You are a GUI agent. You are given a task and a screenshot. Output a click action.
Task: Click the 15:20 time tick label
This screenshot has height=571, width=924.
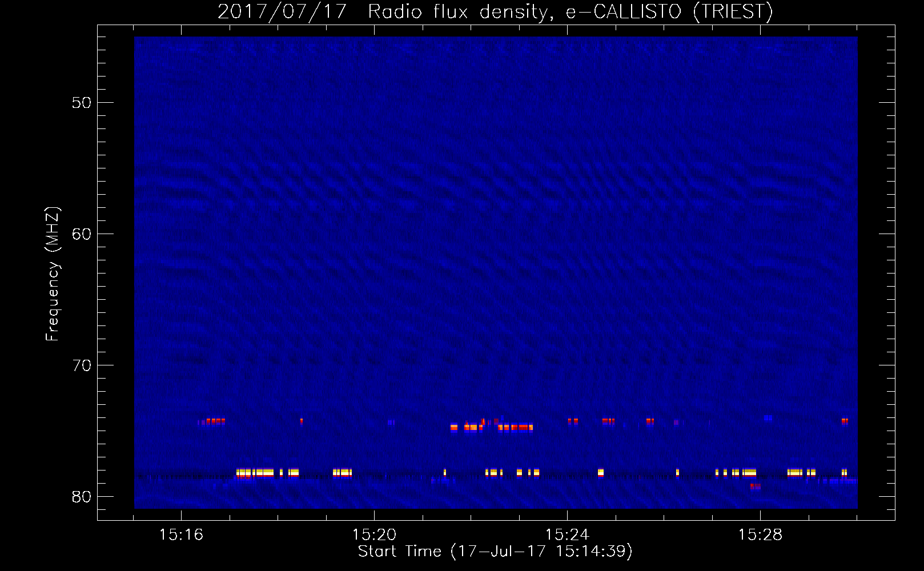click(374, 535)
